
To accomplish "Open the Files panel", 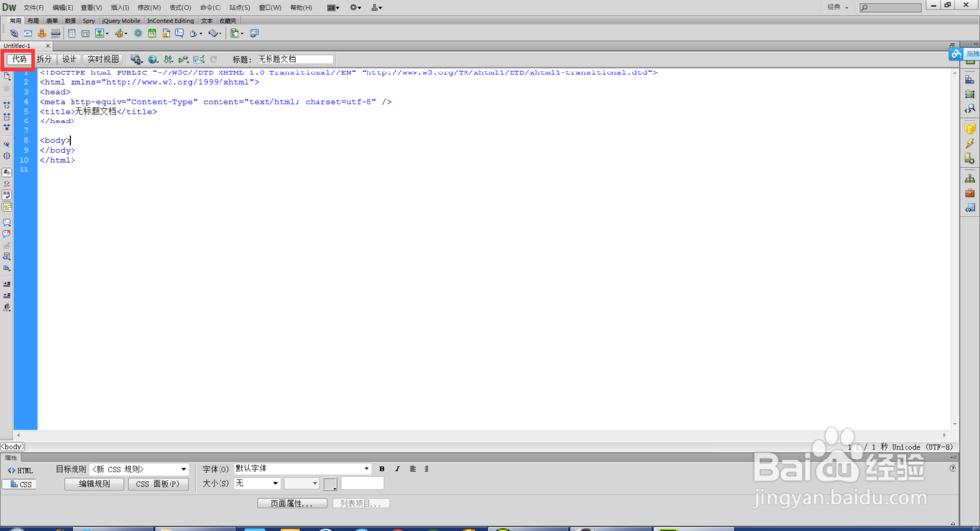I will 969,178.
